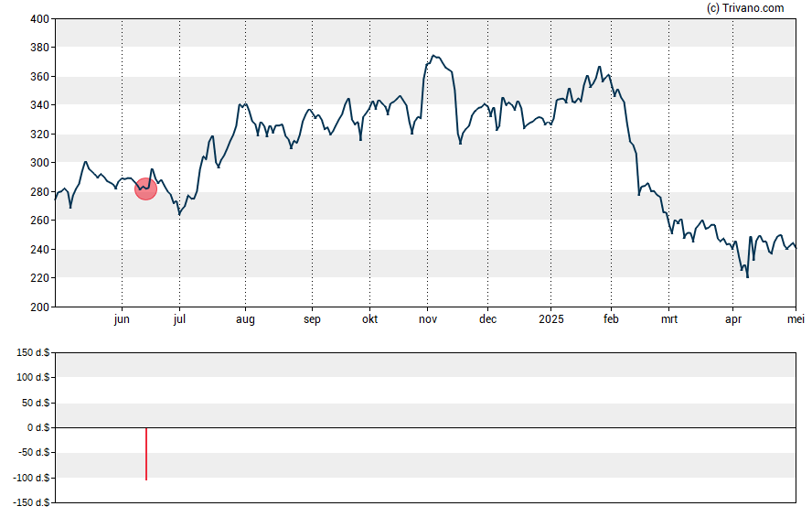Click the '-50 d.$' axis label
Viewport: 812px width, 517px height.
tap(34, 453)
